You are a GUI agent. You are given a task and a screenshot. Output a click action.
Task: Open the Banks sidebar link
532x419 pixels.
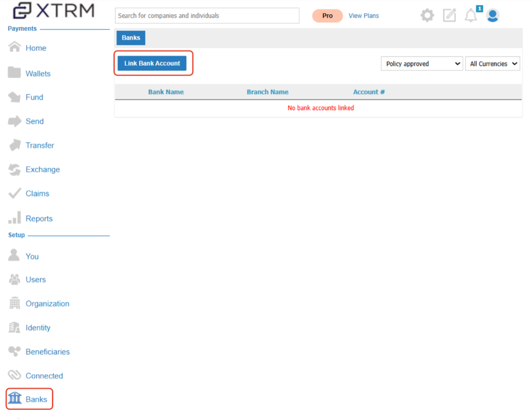click(x=36, y=400)
